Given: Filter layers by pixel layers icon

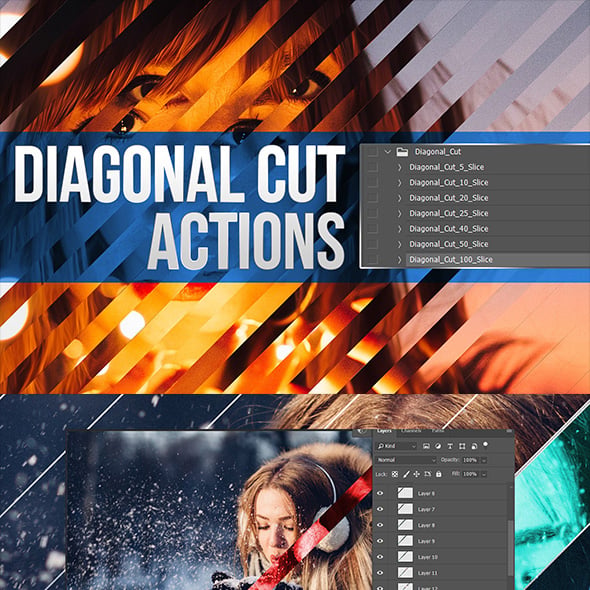Looking at the screenshot, I should 426,446.
